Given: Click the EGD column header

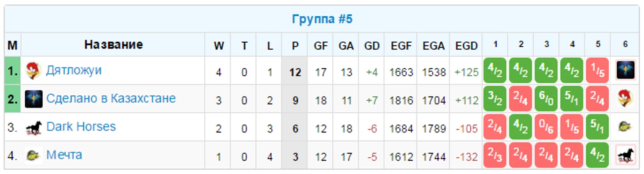Looking at the screenshot, I should click(466, 45).
